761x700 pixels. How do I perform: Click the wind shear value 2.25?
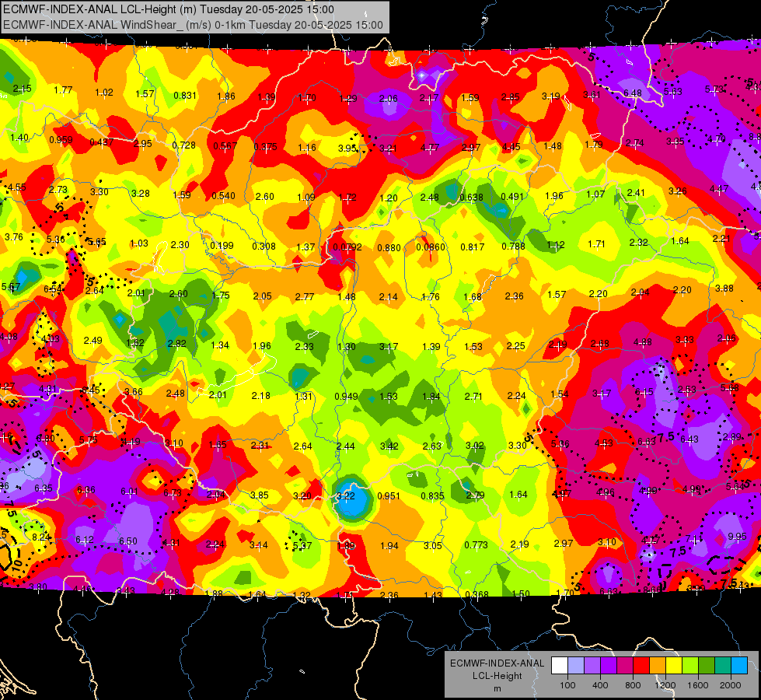click(515, 345)
